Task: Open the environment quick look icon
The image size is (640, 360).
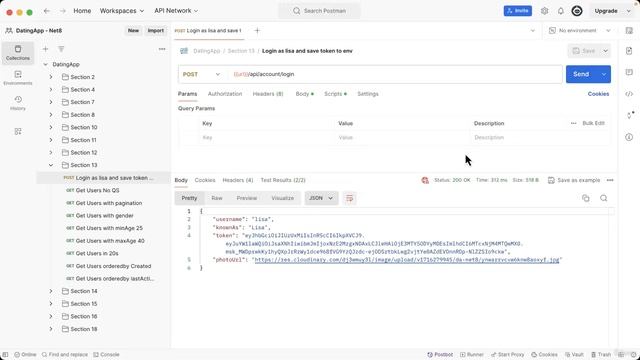Action: (629, 31)
